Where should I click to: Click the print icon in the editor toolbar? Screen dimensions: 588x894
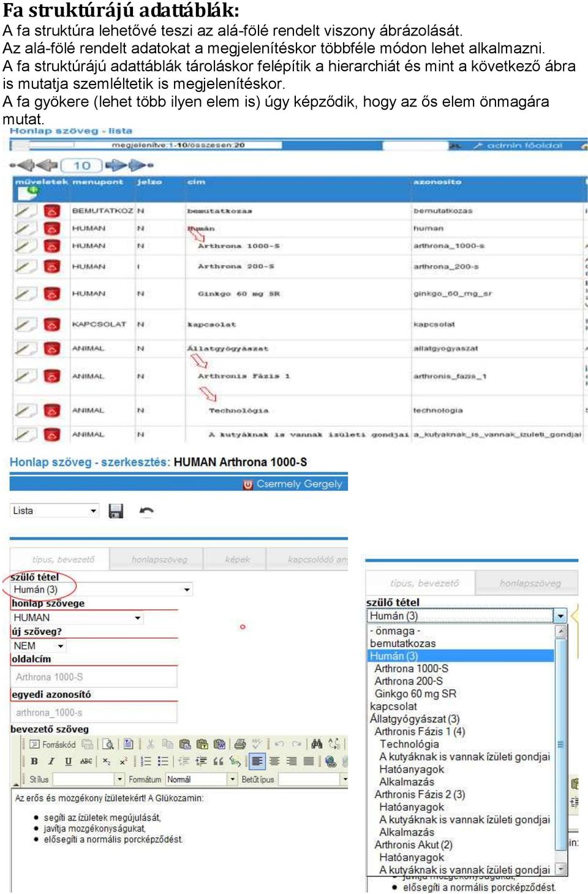pyautogui.click(x=240, y=744)
